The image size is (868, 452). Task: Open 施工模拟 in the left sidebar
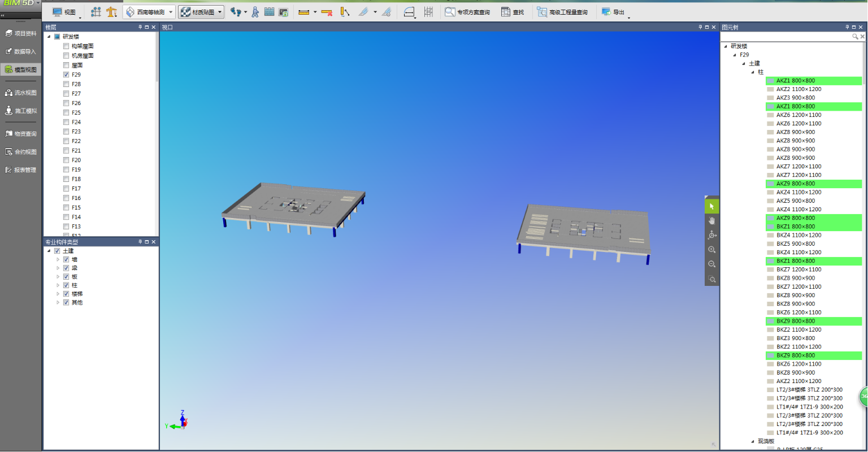tap(21, 111)
